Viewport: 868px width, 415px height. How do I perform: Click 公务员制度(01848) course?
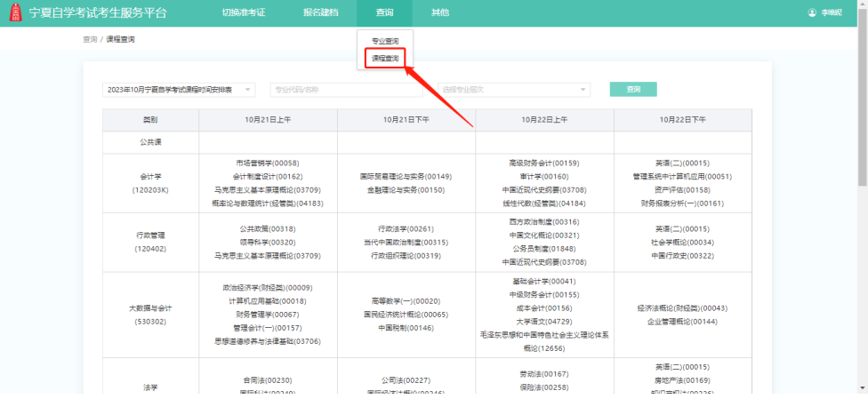coord(544,249)
